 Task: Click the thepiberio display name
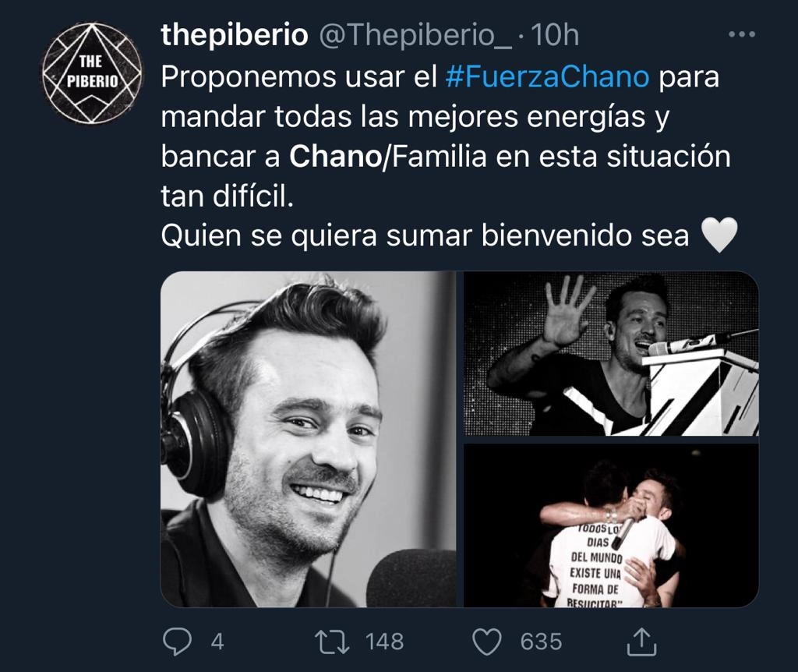[x=235, y=35]
